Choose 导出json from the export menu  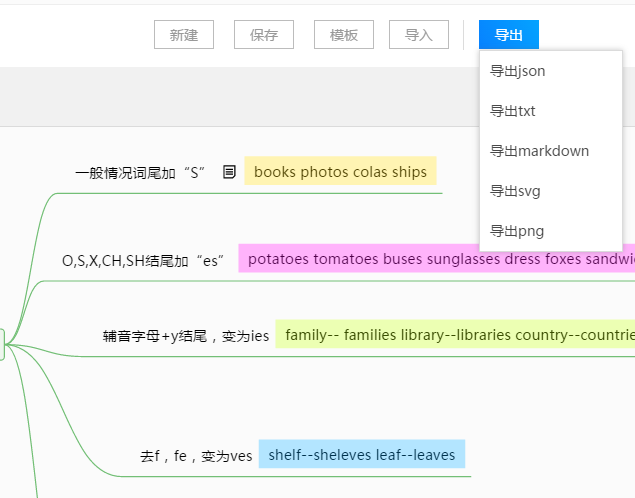551,71
